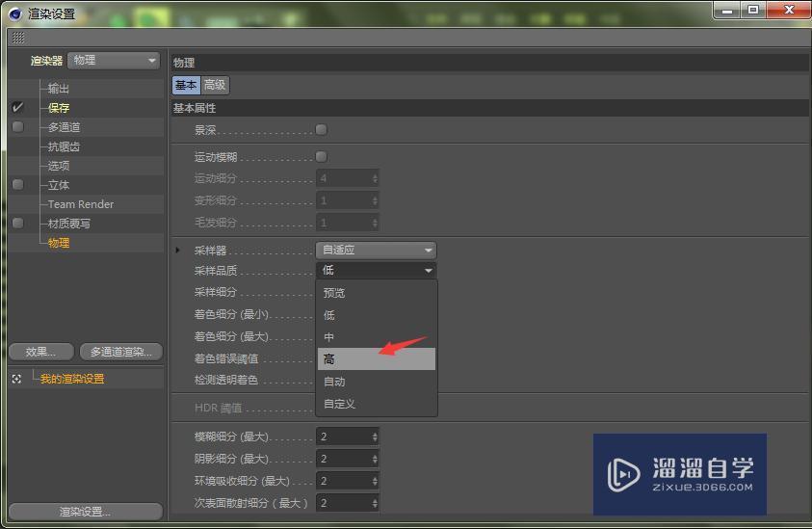812x529 pixels.
Task: Enable the 材质覆写 checkbox
Action: 17,223
